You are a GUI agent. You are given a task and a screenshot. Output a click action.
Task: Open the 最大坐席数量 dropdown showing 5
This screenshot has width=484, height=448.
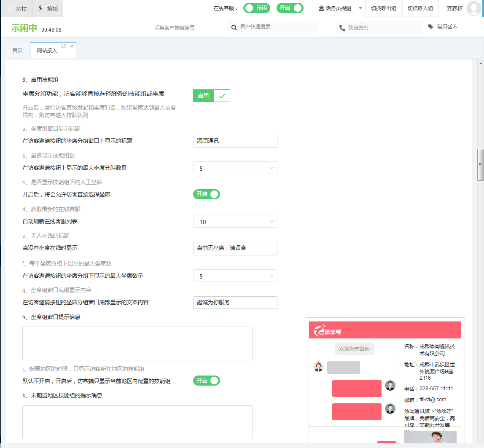(x=235, y=276)
